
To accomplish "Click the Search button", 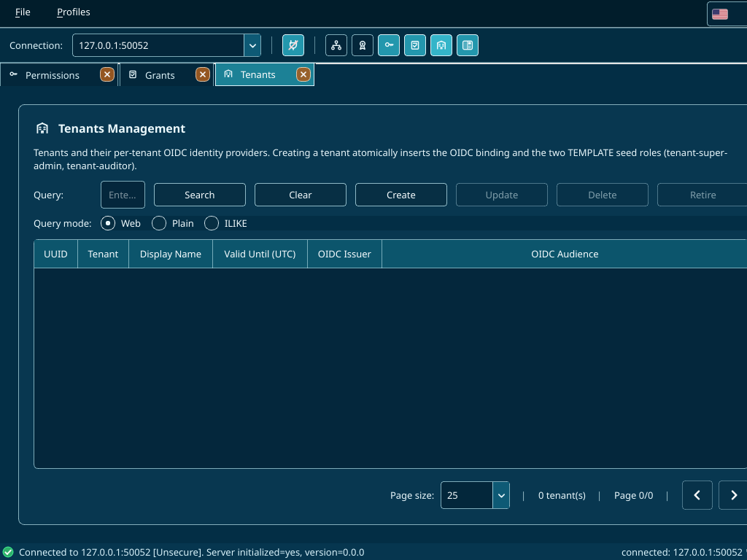I will 200,195.
